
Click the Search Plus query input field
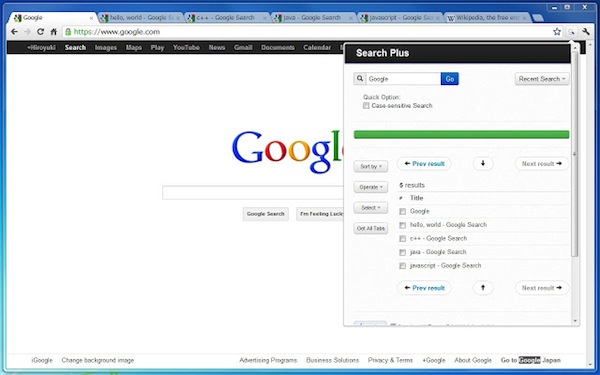pyautogui.click(x=403, y=79)
